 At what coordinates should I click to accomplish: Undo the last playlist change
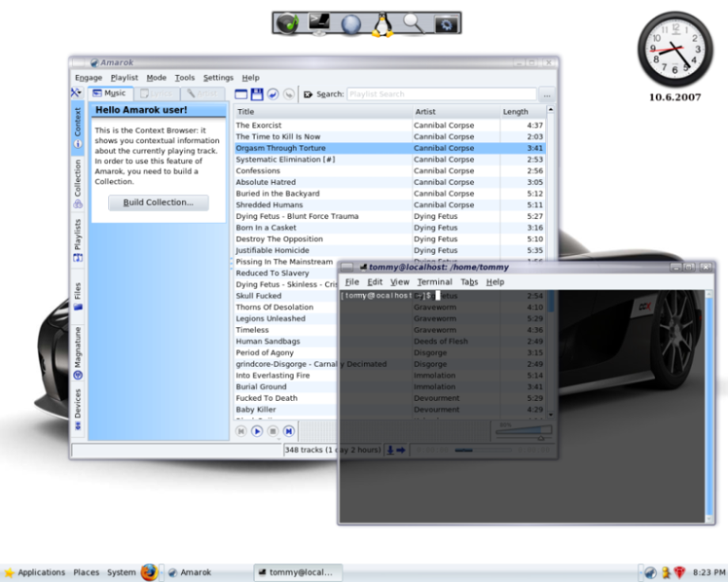tap(272, 94)
